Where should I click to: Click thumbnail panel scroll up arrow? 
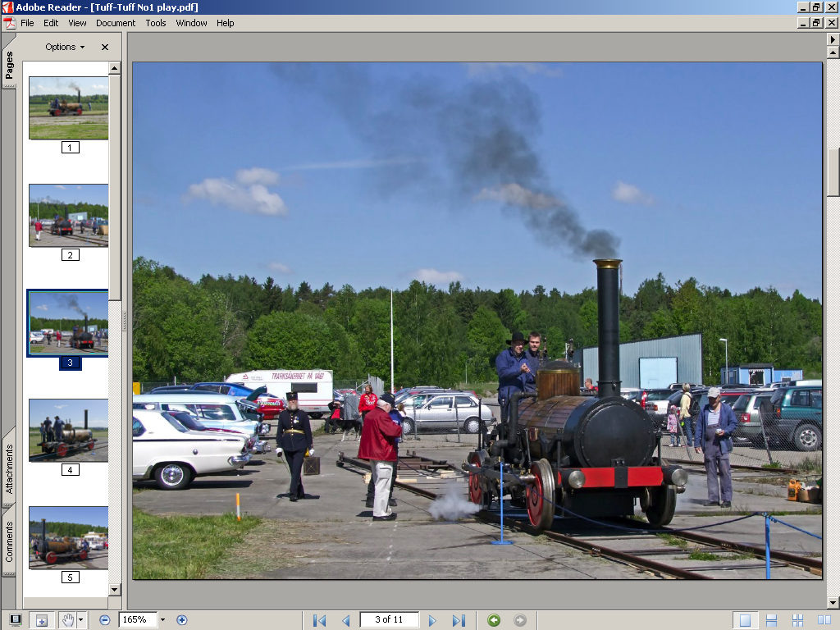(115, 68)
